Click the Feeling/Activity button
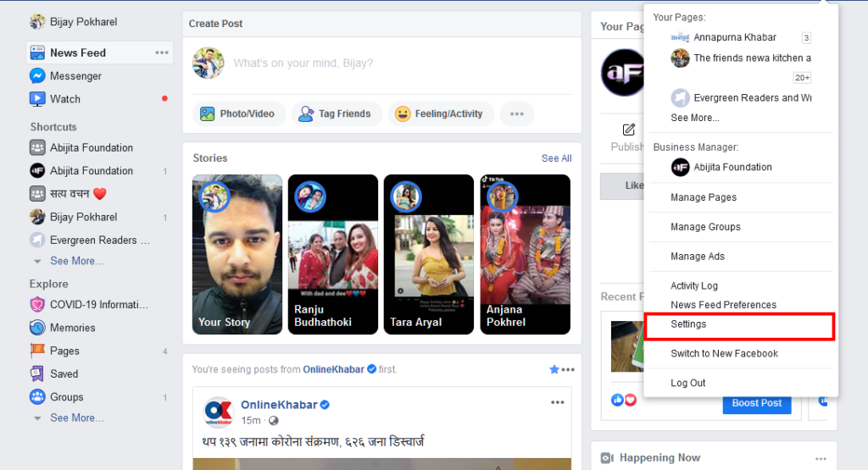The height and width of the screenshot is (470, 868). tap(441, 114)
